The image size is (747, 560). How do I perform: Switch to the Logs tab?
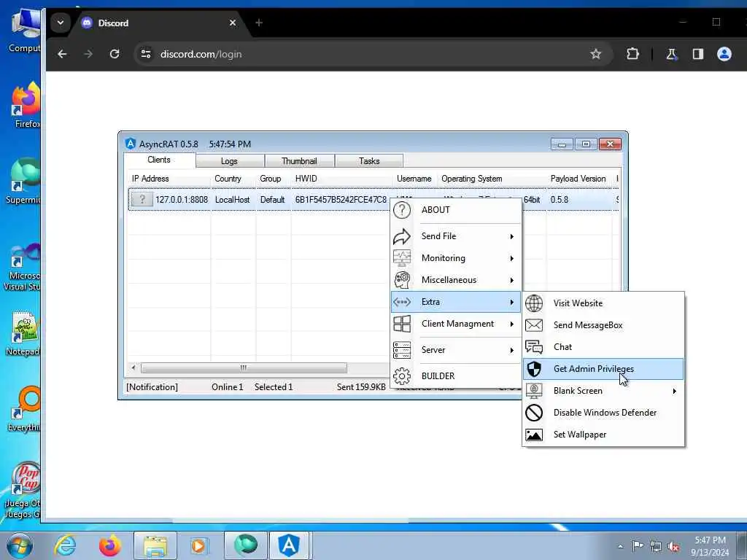229,161
